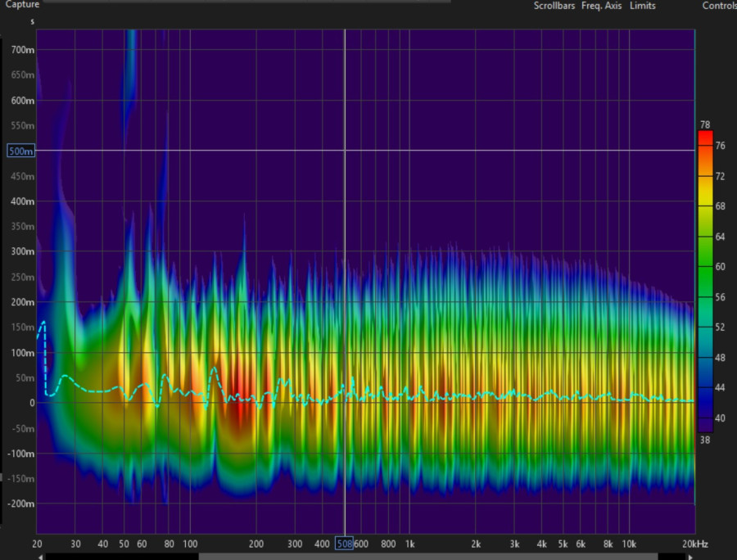Click the 30 Hz frequency axis label
This screenshot has width=737, height=560.
coord(75,544)
